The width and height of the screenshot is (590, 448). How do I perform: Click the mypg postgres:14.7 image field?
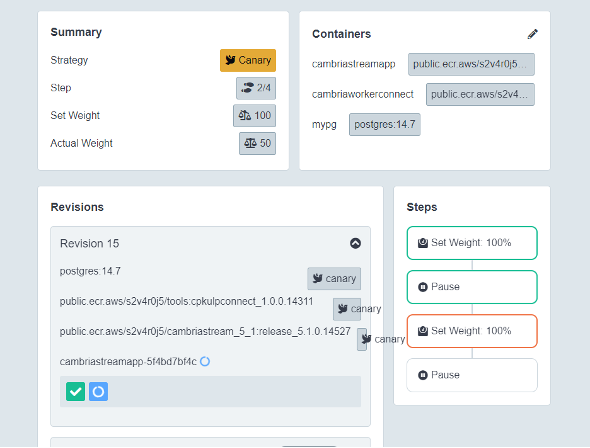pyautogui.click(x=385, y=125)
